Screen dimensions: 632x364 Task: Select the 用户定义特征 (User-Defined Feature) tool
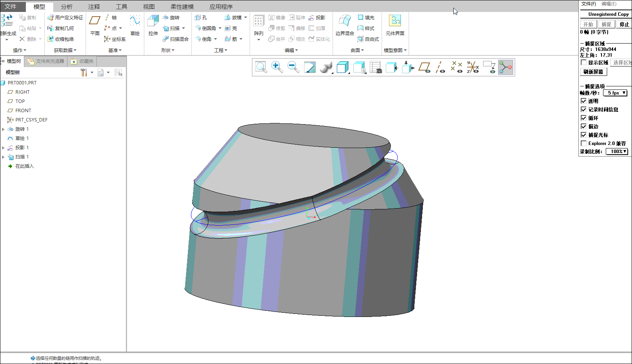click(65, 18)
